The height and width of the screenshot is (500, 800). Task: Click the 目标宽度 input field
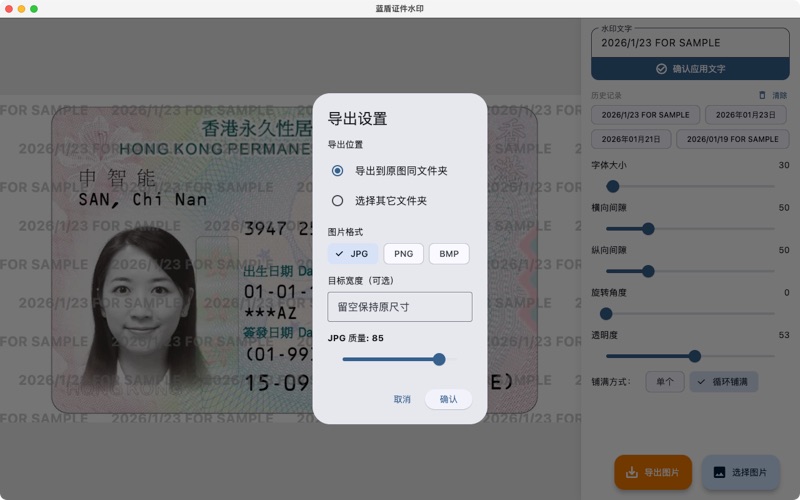tap(400, 307)
